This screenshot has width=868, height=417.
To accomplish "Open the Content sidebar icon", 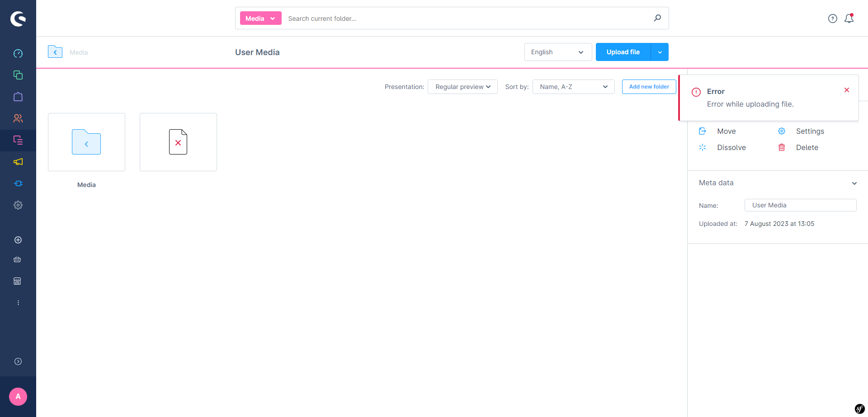I will tap(18, 140).
